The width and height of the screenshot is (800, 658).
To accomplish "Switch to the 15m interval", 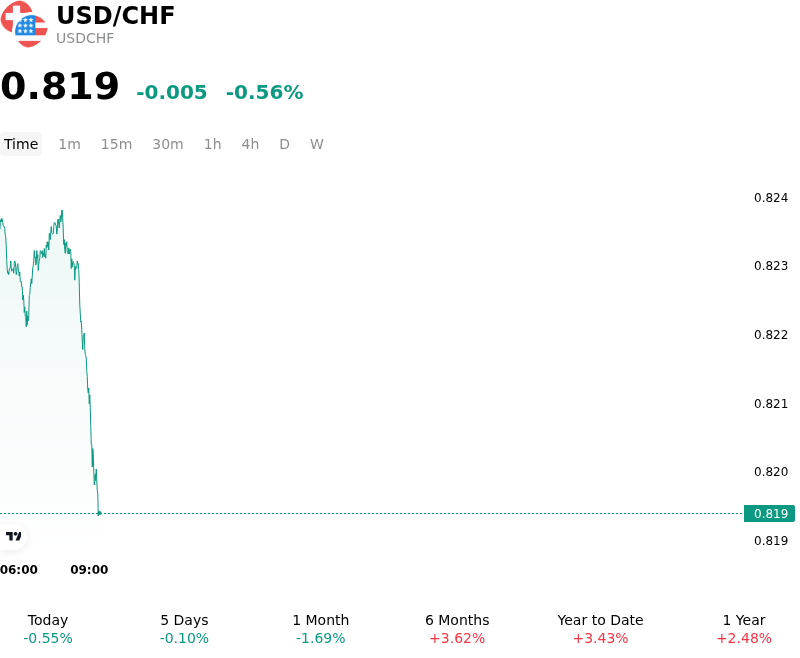I will tap(116, 144).
